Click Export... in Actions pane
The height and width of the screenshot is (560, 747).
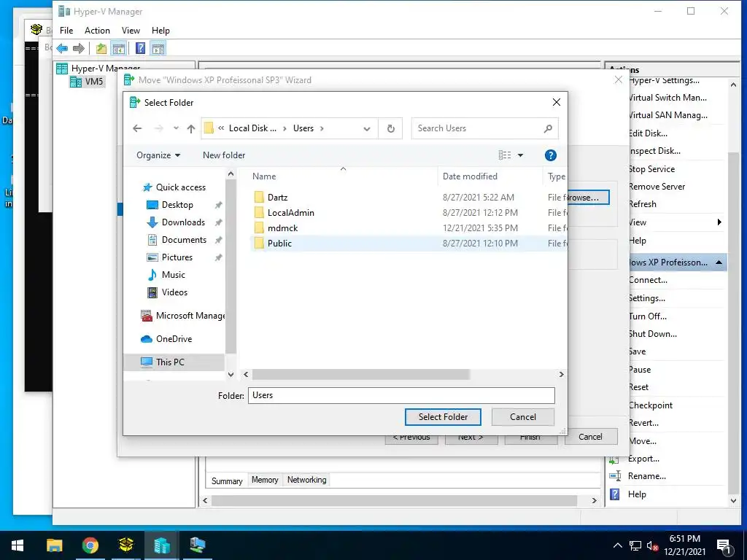point(643,459)
